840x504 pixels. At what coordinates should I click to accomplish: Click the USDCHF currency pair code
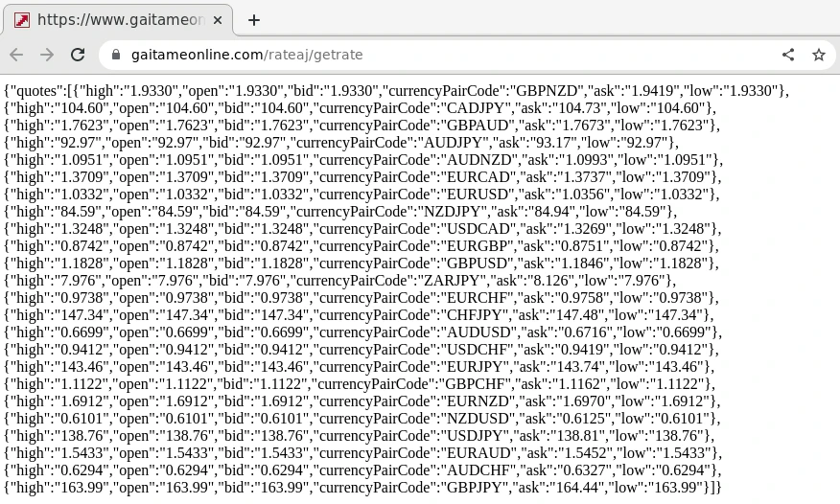tap(477, 350)
